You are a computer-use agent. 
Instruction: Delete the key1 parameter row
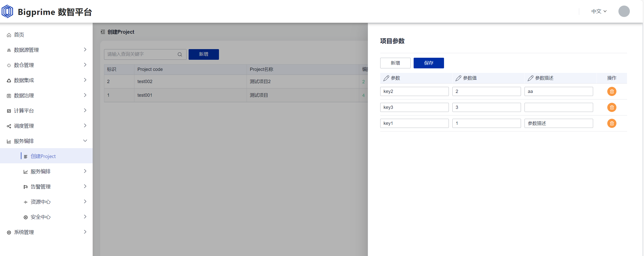(612, 123)
